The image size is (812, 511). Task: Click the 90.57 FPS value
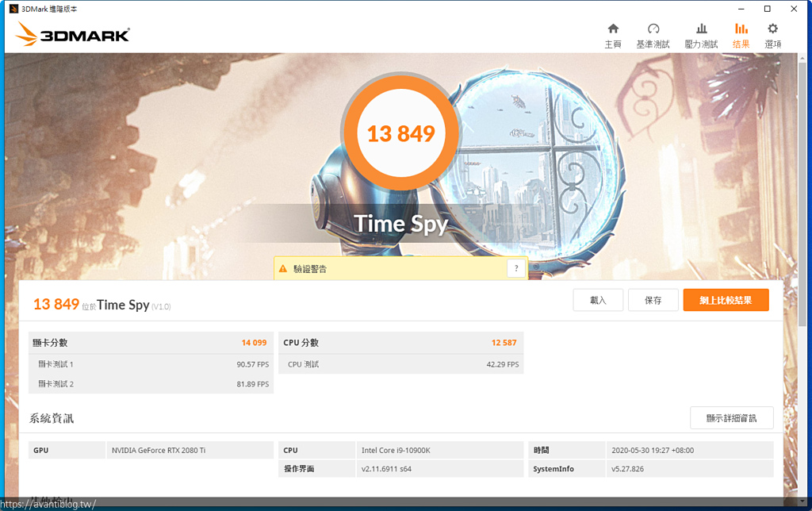coord(253,364)
